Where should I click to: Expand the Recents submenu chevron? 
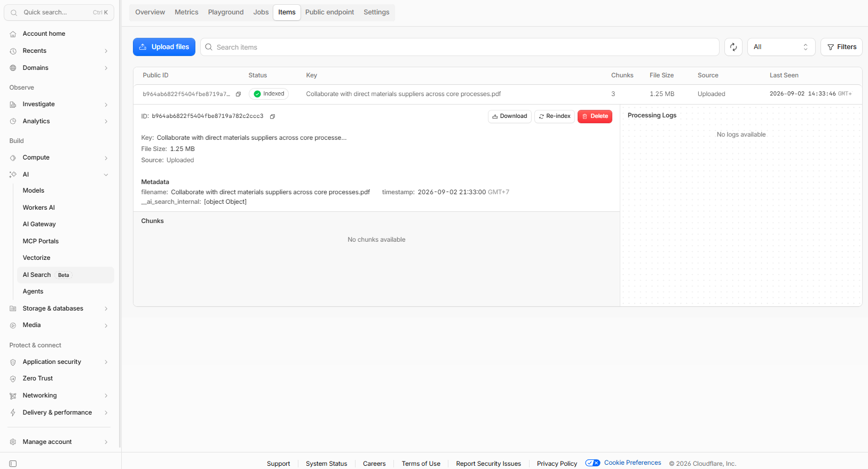click(x=106, y=51)
